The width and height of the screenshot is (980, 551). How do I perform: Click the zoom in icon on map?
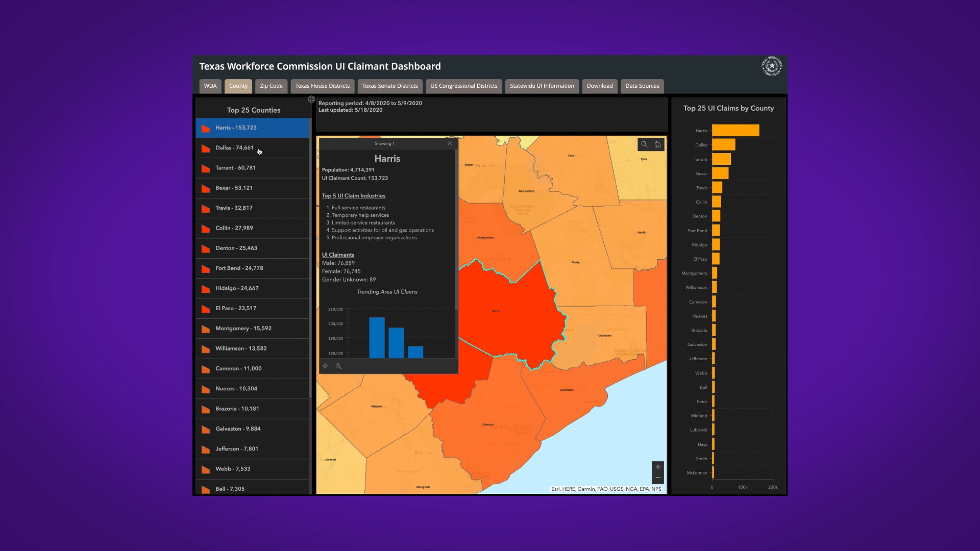(x=657, y=467)
